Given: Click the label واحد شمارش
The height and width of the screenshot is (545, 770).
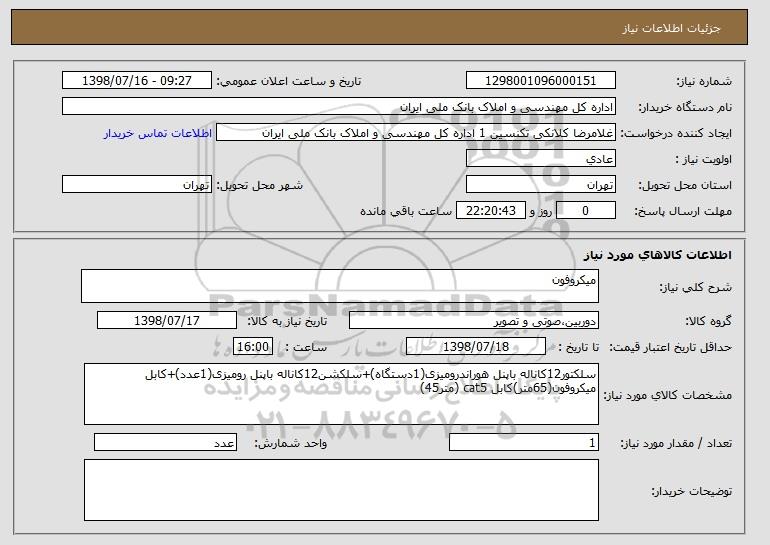Looking at the screenshot, I should (290, 443).
